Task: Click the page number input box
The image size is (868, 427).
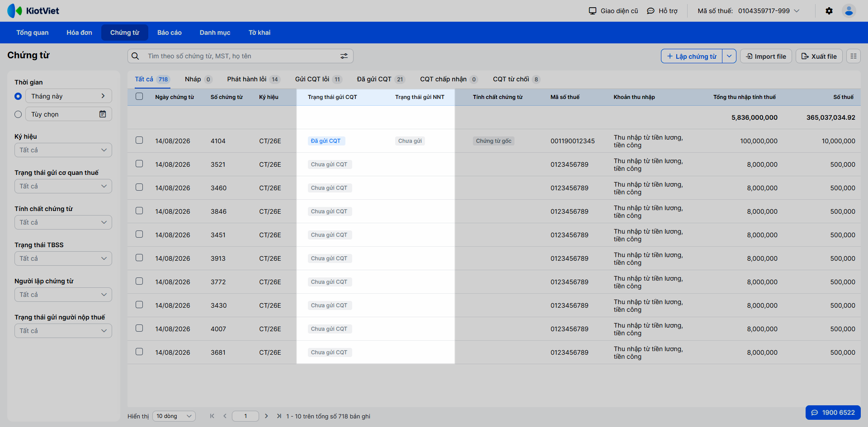Action: pos(245,416)
